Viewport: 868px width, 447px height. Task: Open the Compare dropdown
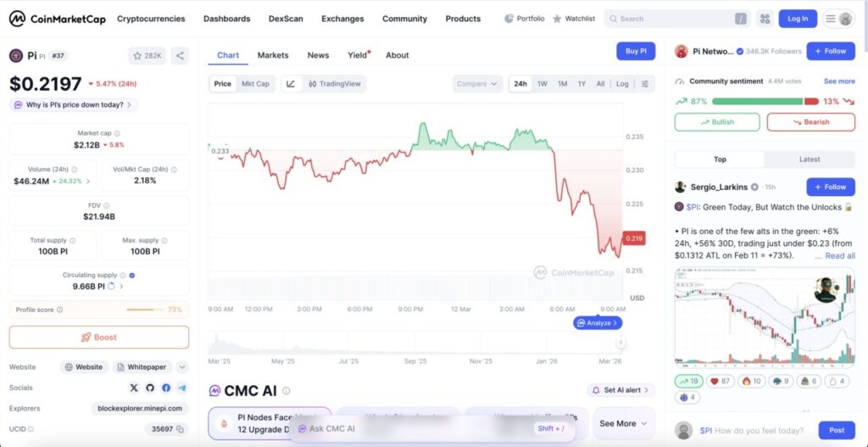477,84
